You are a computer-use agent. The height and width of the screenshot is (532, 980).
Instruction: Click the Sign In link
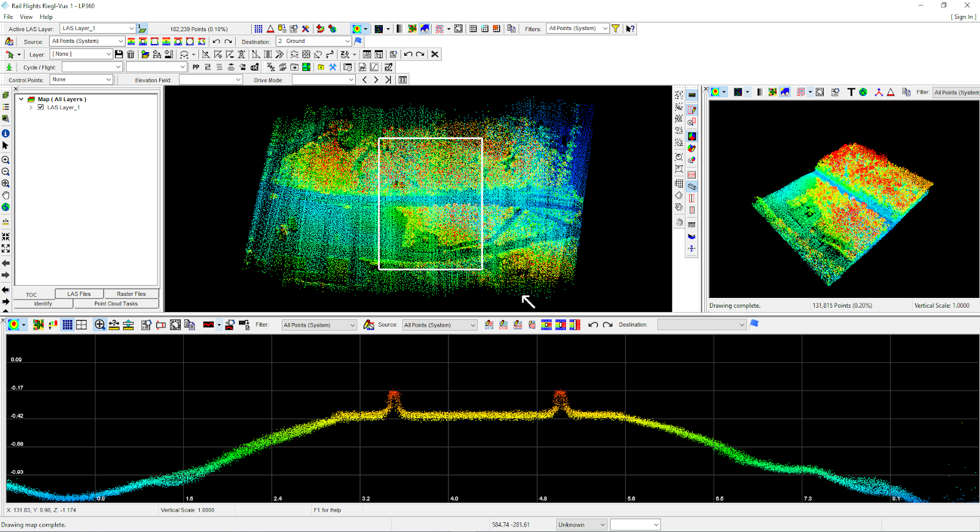coord(963,17)
